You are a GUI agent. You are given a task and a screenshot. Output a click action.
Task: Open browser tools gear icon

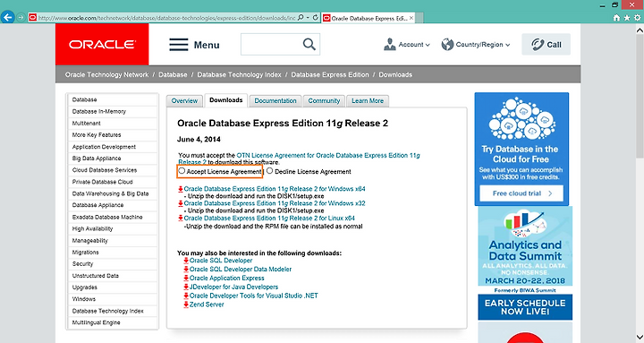click(x=637, y=18)
